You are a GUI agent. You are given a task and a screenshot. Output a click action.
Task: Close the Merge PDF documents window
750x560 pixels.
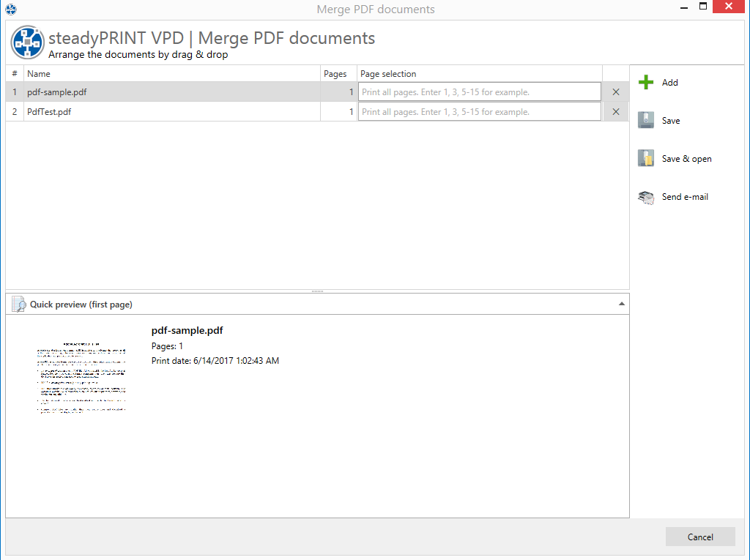tap(729, 6)
